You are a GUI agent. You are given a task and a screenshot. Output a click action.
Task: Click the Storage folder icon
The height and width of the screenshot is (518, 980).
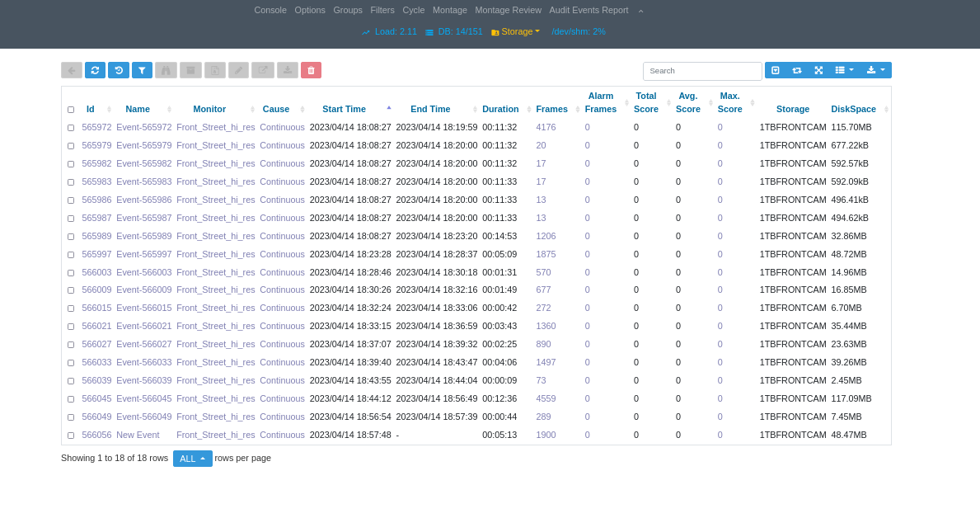point(495,32)
